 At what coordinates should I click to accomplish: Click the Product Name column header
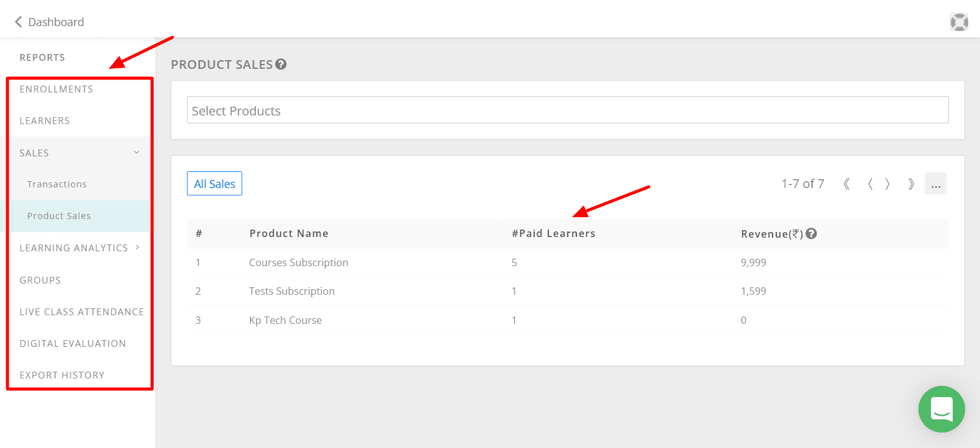(x=289, y=233)
